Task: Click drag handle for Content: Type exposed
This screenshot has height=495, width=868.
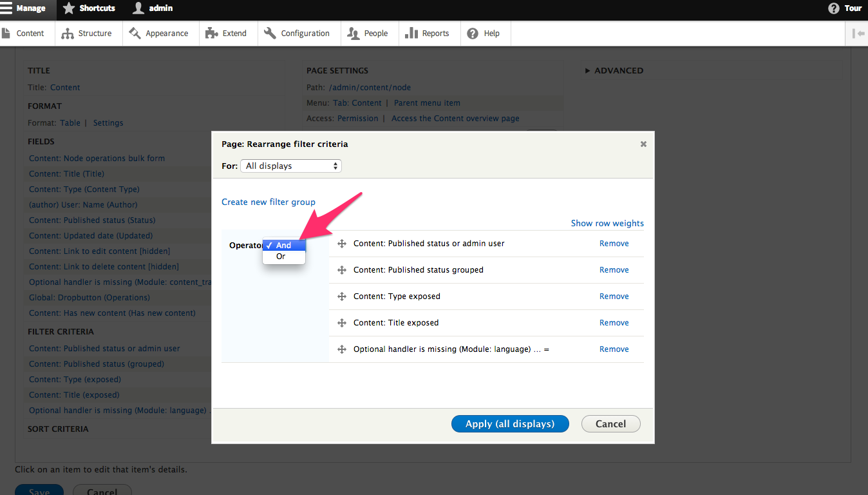Action: point(342,296)
